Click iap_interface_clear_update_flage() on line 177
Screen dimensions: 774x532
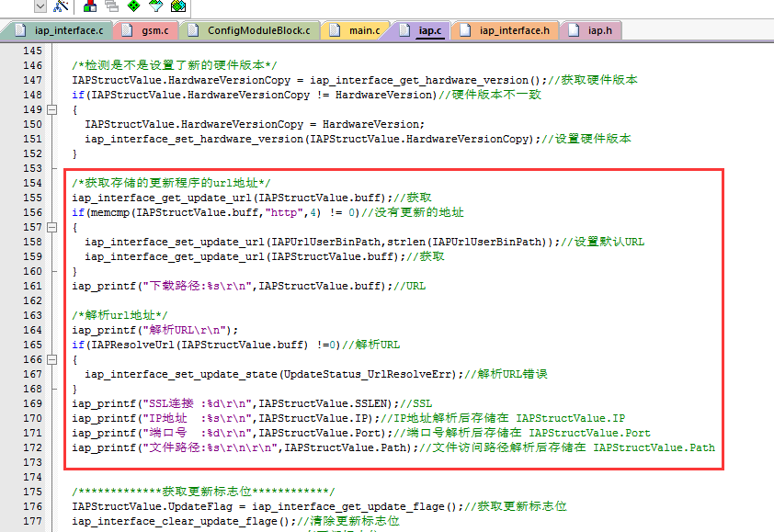(x=181, y=522)
